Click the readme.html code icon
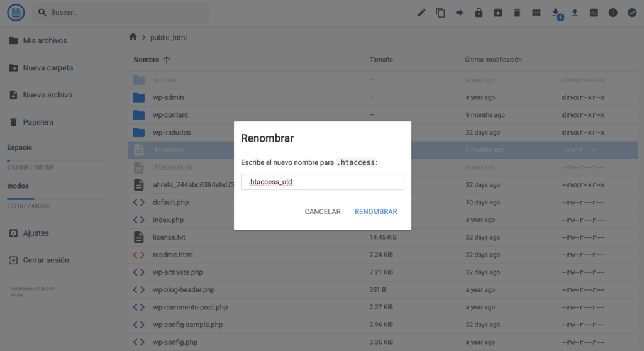 pos(139,255)
